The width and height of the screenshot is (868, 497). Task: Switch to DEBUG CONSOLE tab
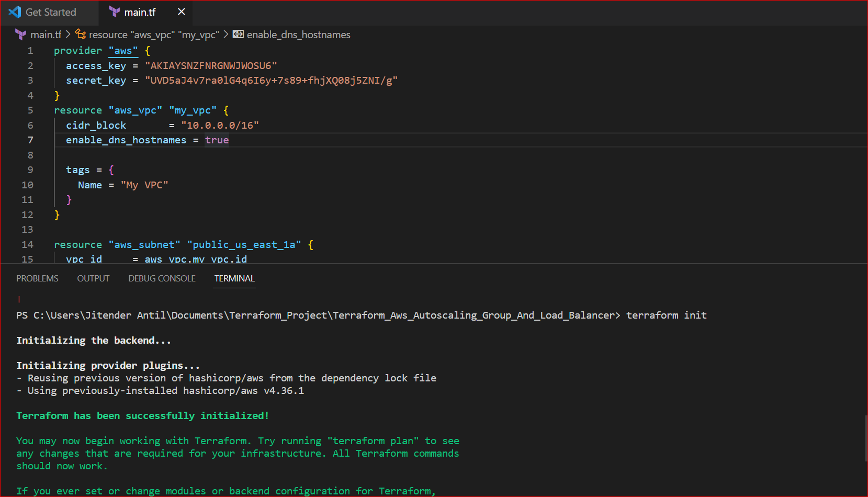(x=162, y=278)
